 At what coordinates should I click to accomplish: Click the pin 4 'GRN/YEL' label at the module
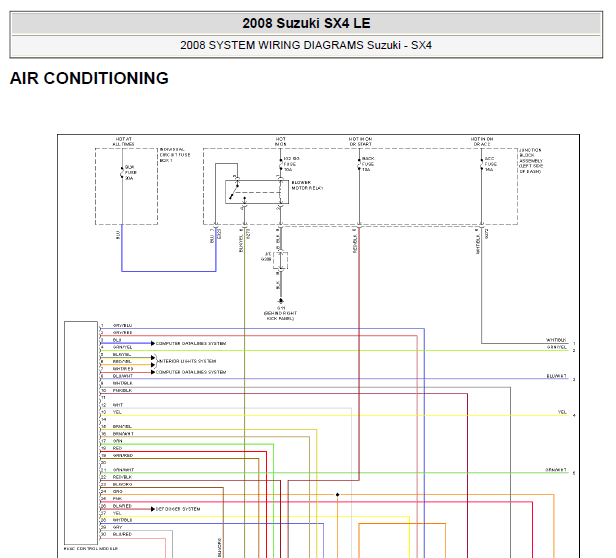pos(122,347)
